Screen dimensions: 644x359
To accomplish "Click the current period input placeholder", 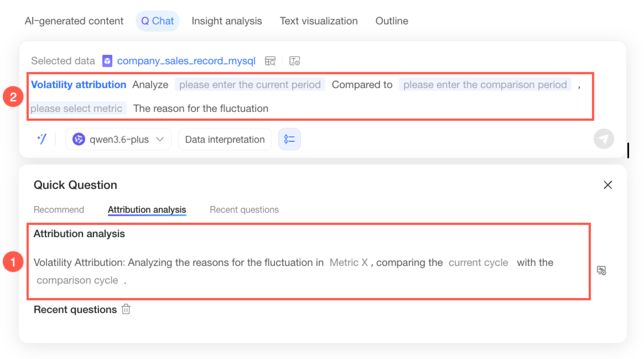I will [250, 84].
